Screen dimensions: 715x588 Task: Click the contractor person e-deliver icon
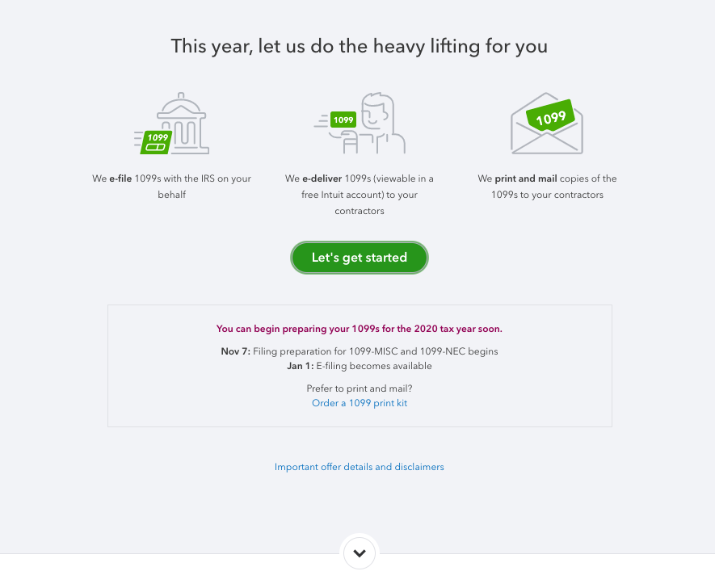(x=360, y=123)
